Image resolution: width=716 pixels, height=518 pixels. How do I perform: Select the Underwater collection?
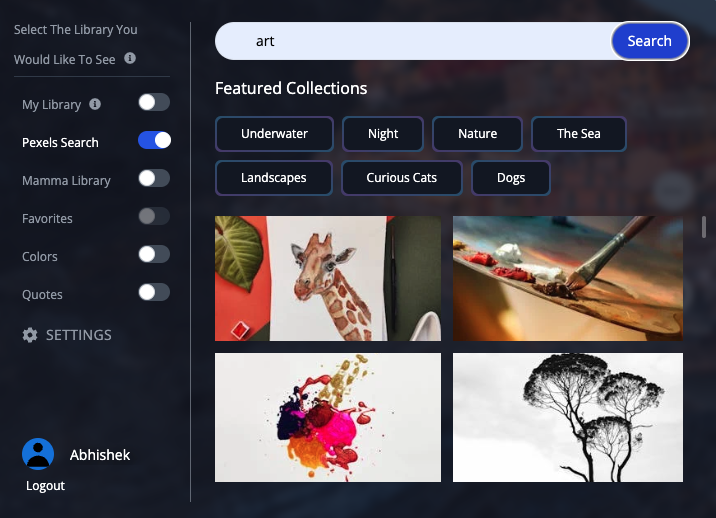274,134
